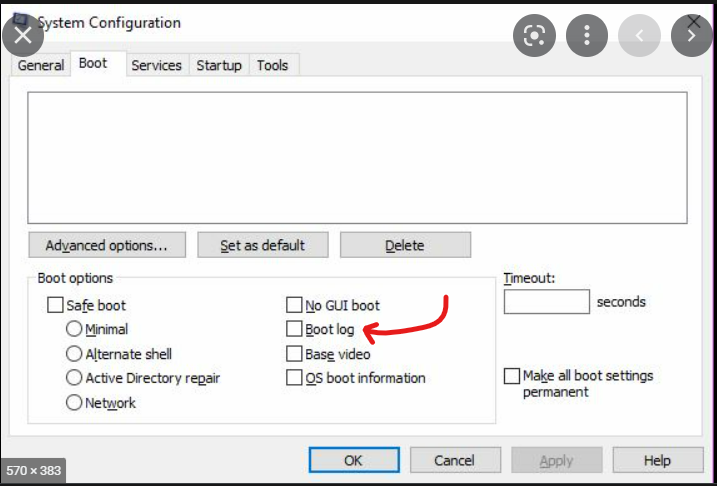The height and width of the screenshot is (486, 717).
Task: Switch to the Services tab
Action: (157, 65)
